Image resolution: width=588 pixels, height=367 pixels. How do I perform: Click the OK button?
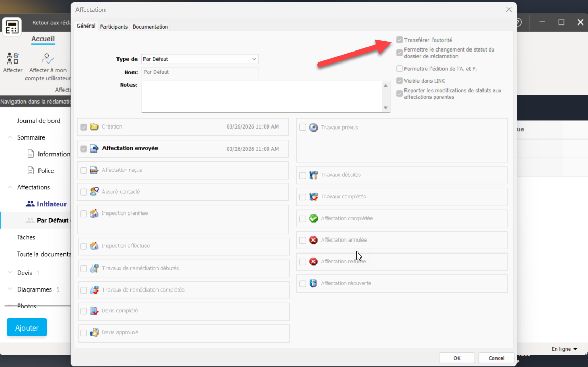[457, 358]
